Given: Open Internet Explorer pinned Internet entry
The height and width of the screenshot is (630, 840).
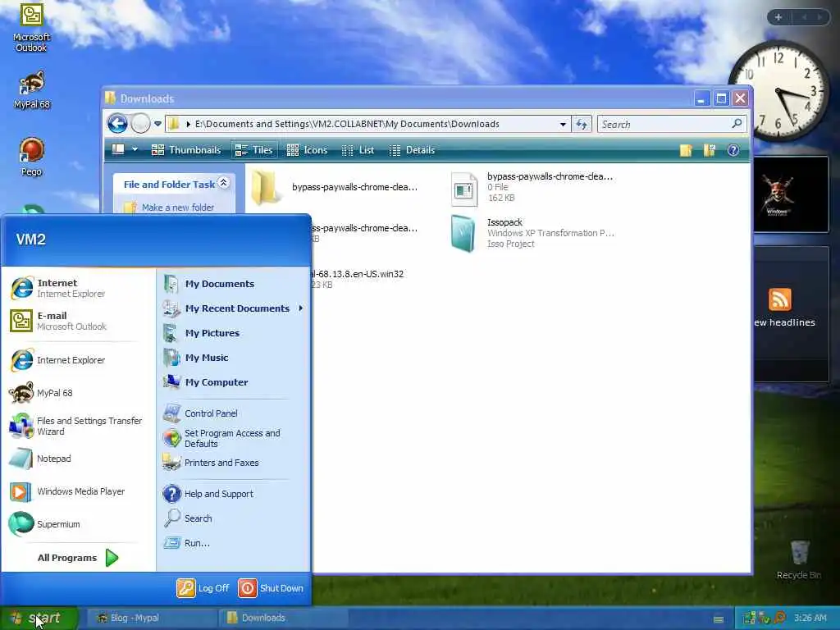Looking at the screenshot, I should click(78, 288).
